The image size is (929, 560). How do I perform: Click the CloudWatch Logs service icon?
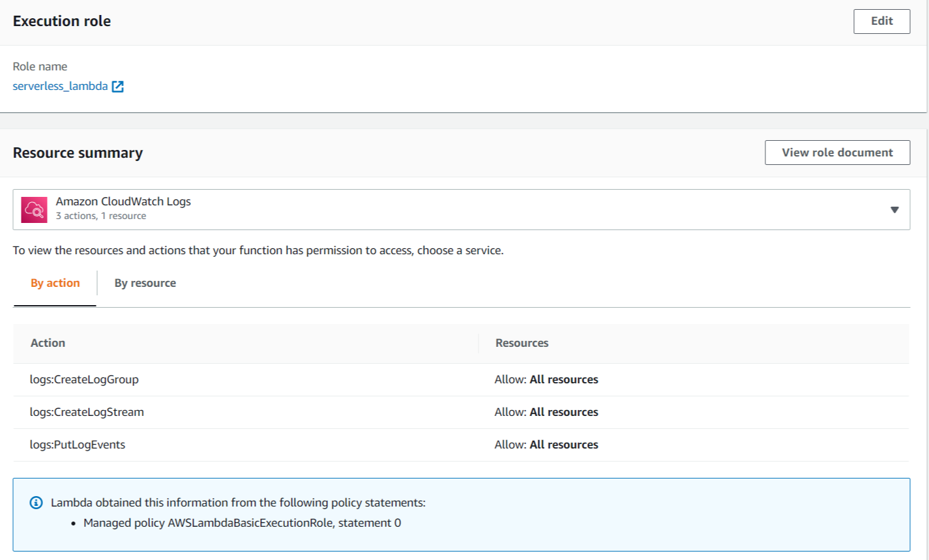coord(34,210)
